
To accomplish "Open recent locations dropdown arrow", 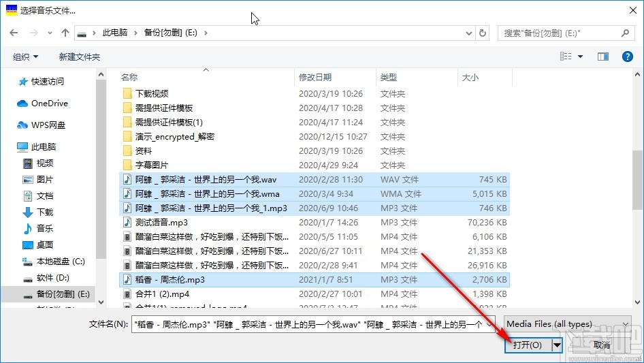I will coord(50,33).
